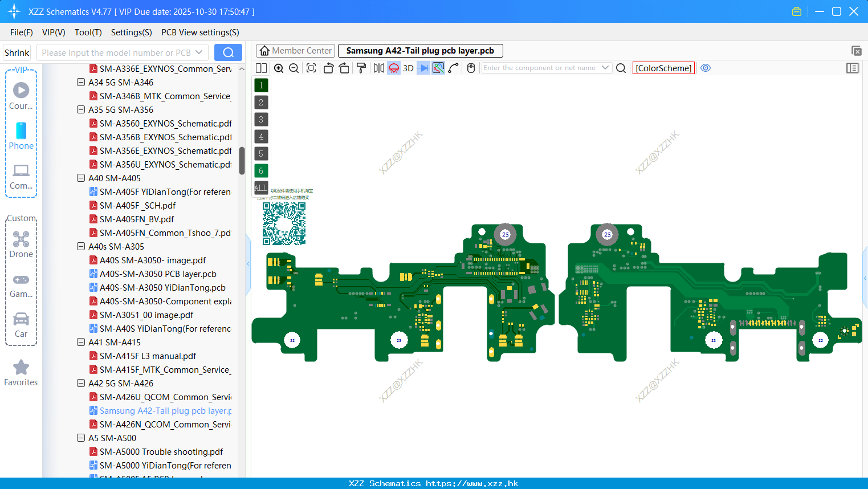
Task: Click the XZZ Schematics logo icon
Action: [14, 11]
